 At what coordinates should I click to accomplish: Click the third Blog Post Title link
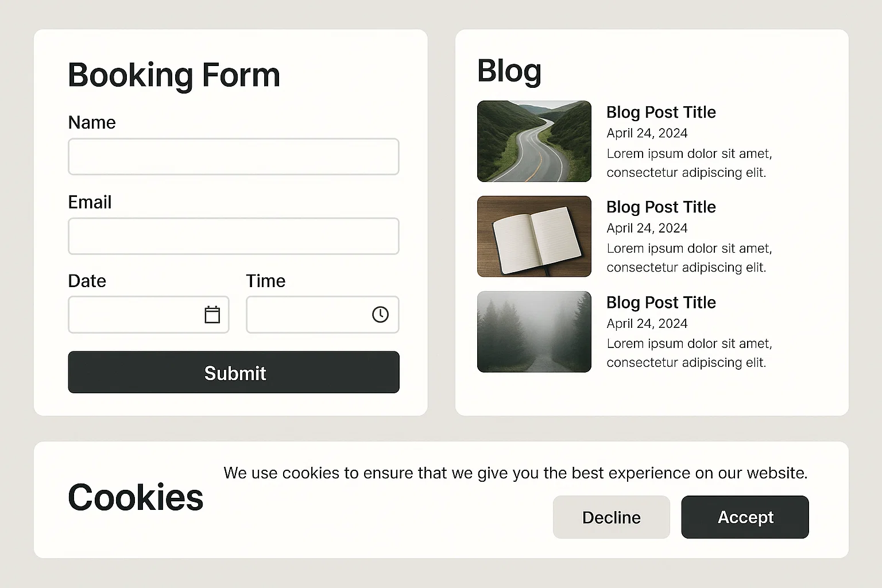coord(661,303)
